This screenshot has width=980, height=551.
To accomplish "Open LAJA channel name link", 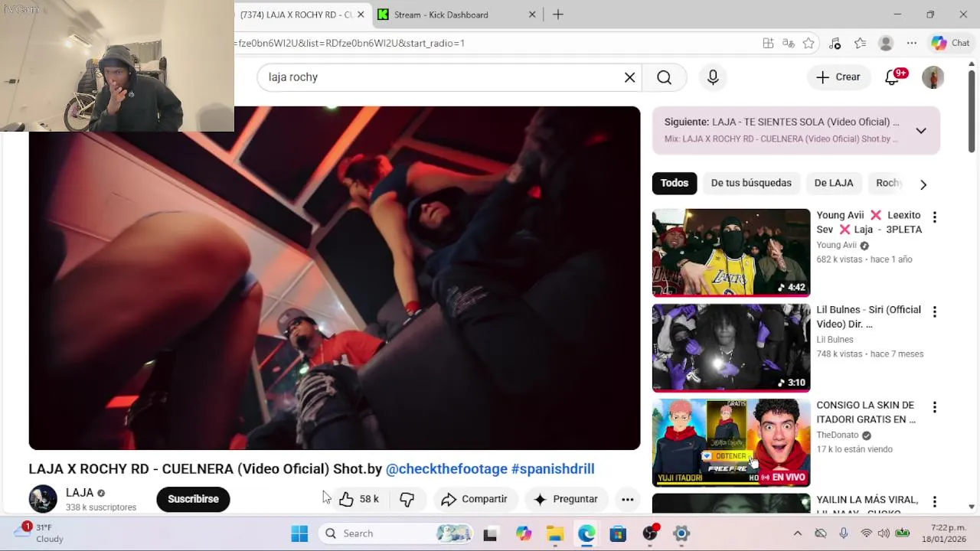I will point(80,493).
